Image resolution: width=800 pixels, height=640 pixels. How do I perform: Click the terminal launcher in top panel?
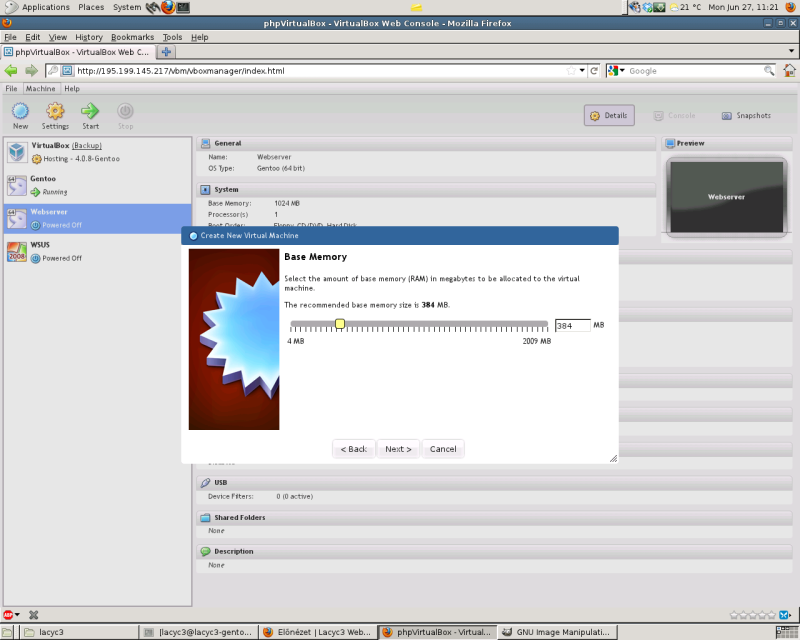[x=183, y=7]
